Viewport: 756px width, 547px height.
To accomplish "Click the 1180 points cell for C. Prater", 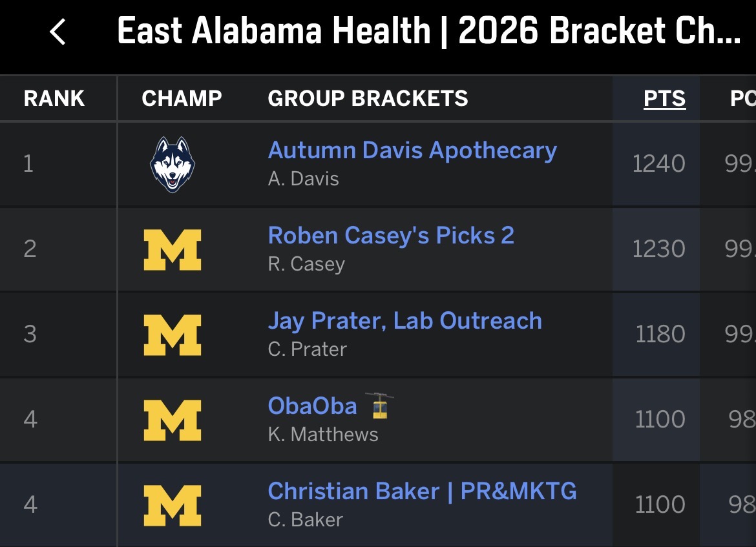I will tap(660, 335).
